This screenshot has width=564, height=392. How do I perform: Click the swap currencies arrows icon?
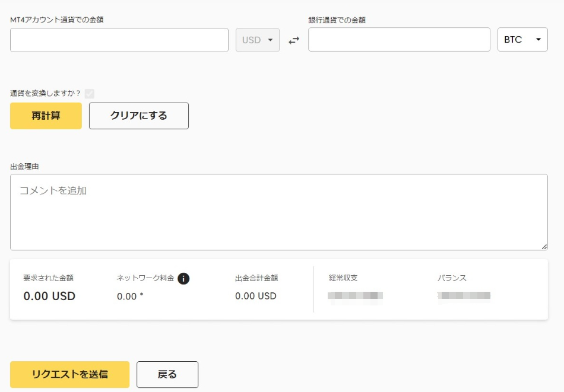[x=294, y=40]
